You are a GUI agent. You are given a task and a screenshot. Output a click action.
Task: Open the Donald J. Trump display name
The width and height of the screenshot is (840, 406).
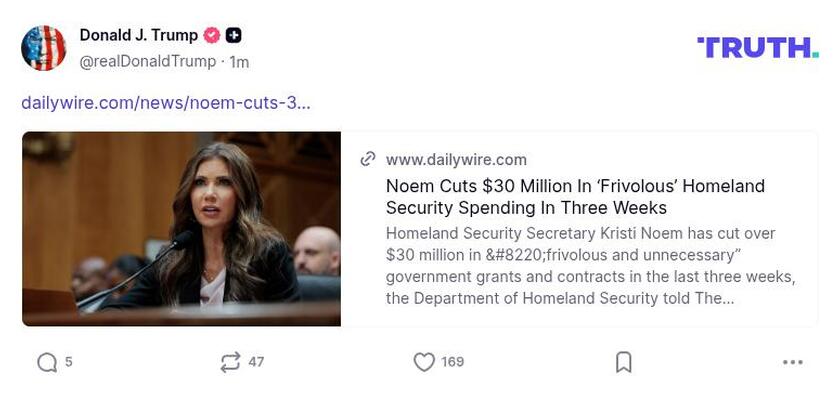[138, 35]
